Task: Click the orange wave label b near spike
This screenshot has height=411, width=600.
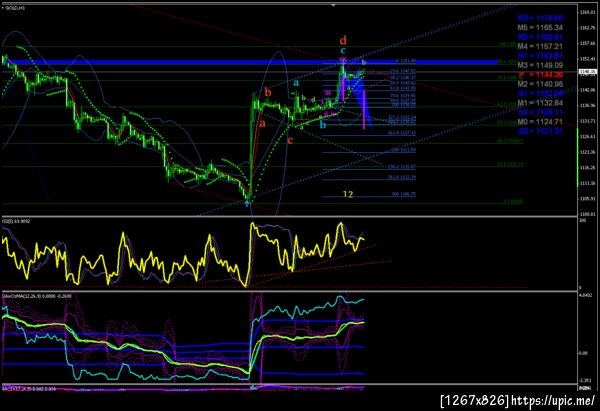Action: 268,92
